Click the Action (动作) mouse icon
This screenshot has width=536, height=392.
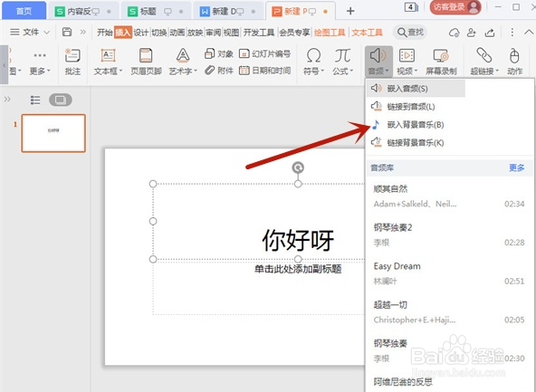coord(514,56)
